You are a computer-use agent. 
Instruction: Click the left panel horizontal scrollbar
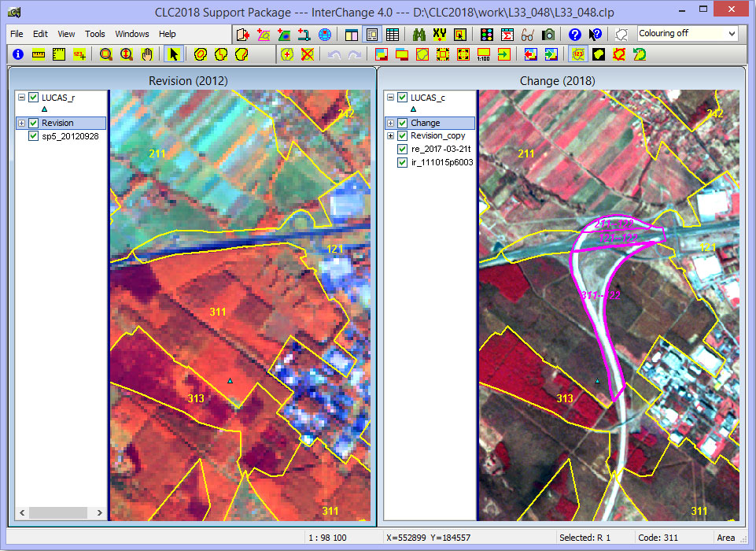point(60,512)
